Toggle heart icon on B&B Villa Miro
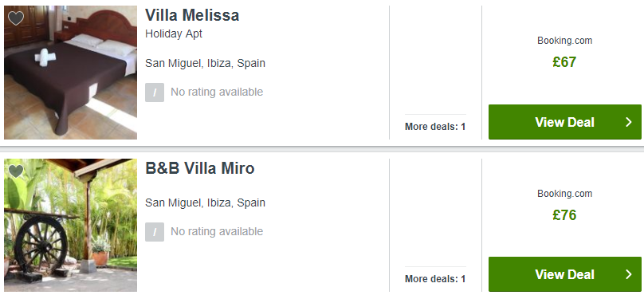 tap(16, 171)
